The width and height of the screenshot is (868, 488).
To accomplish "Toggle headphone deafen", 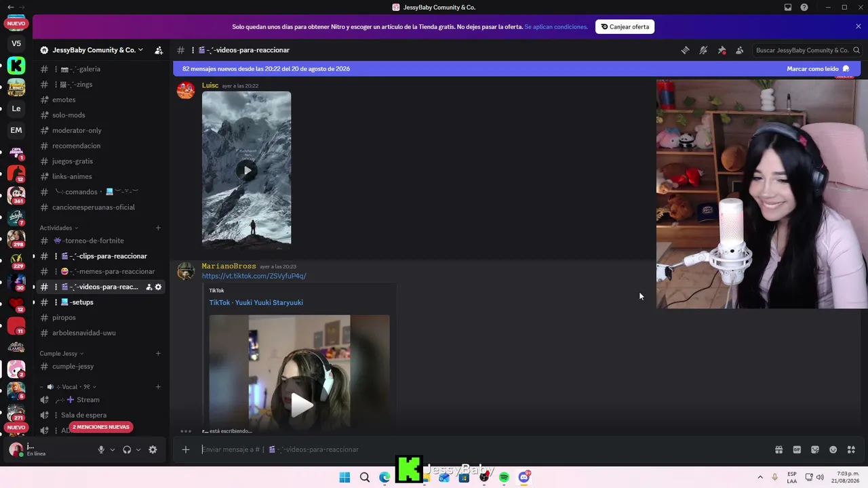I will (x=127, y=449).
